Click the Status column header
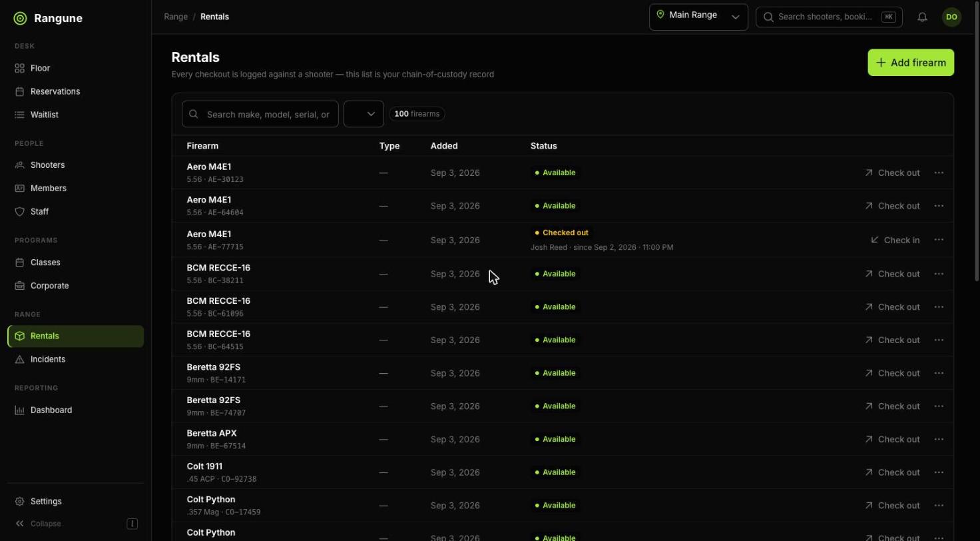Image resolution: width=980 pixels, height=541 pixels. pos(543,146)
